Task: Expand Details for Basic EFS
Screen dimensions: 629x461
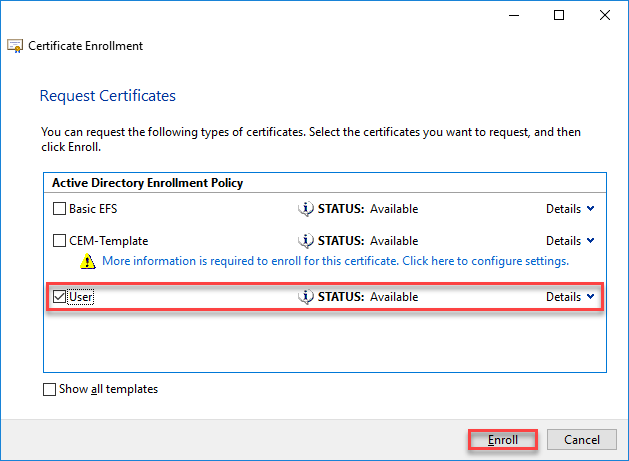Action: click(570, 209)
